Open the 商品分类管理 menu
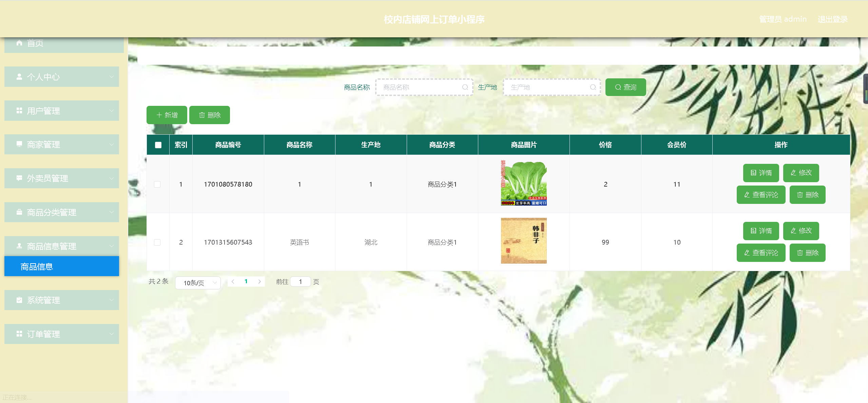The width and height of the screenshot is (868, 403). tap(62, 212)
